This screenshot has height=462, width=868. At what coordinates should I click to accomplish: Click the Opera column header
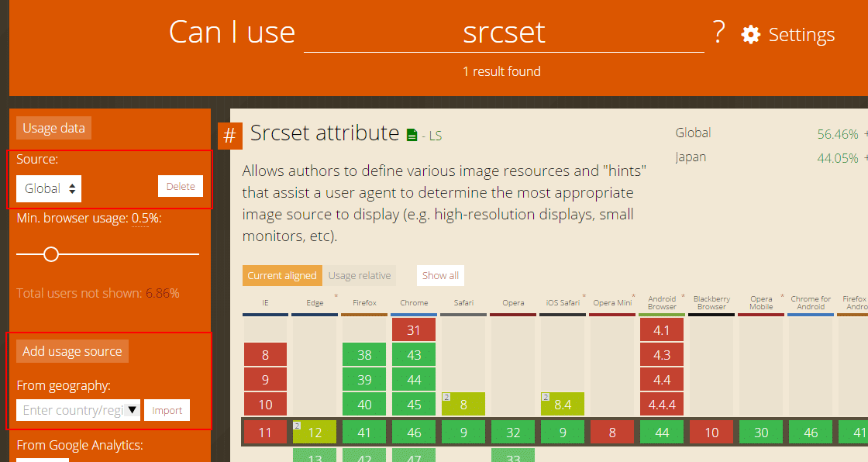(513, 303)
